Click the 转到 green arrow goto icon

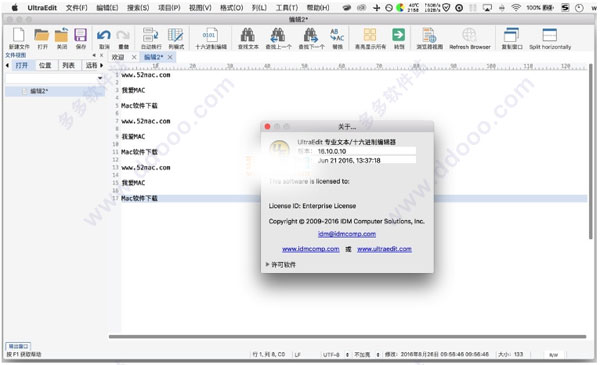coord(398,35)
